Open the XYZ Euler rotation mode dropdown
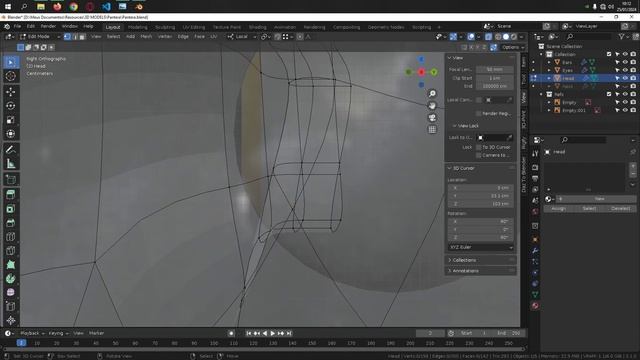The width and height of the screenshot is (640, 360). pos(480,247)
